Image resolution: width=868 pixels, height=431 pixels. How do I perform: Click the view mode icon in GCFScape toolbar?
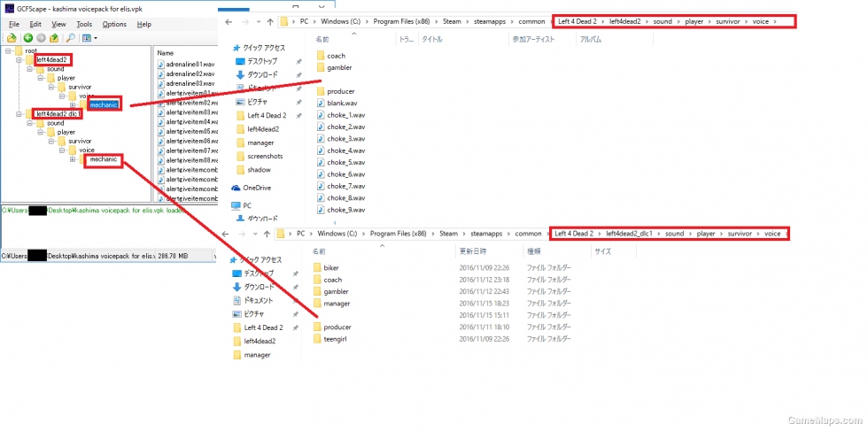tap(87, 38)
